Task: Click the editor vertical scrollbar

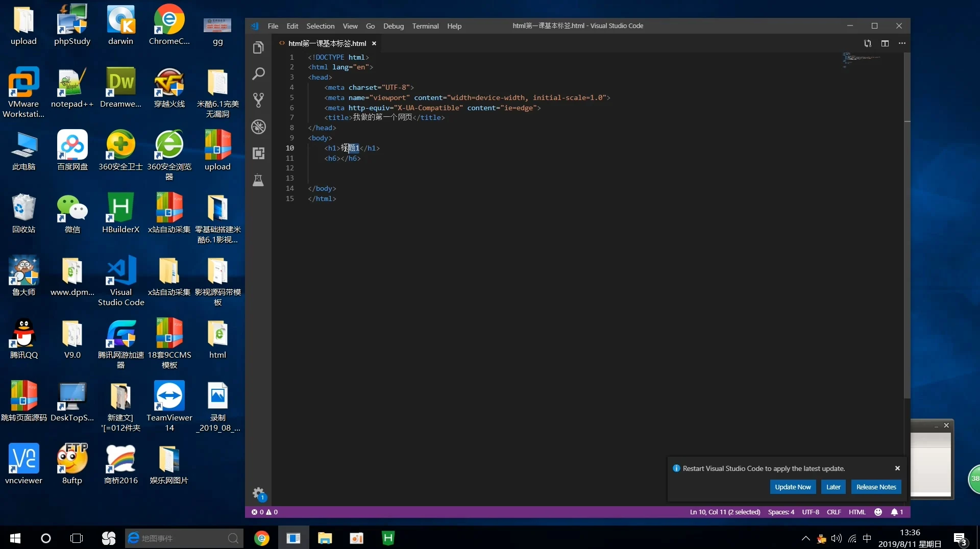Action: tap(906, 224)
